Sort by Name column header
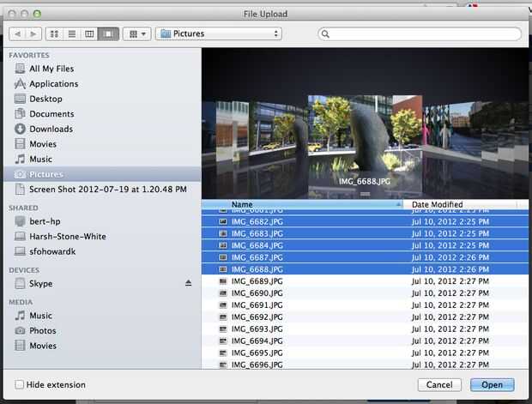532x404 pixels. click(302, 204)
